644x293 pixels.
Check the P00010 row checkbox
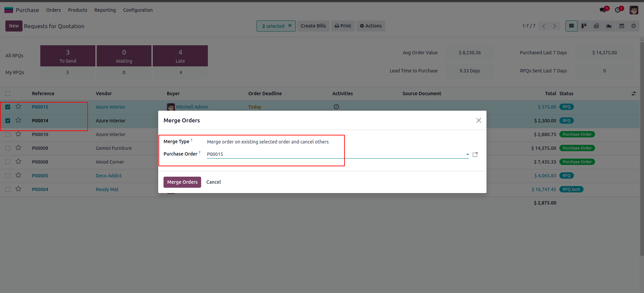tap(8, 134)
